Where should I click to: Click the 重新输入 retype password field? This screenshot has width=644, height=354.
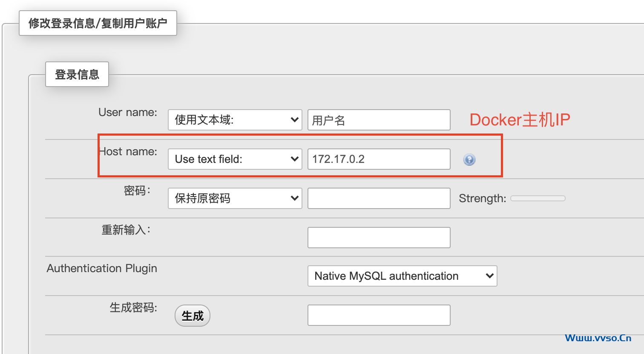pyautogui.click(x=379, y=238)
